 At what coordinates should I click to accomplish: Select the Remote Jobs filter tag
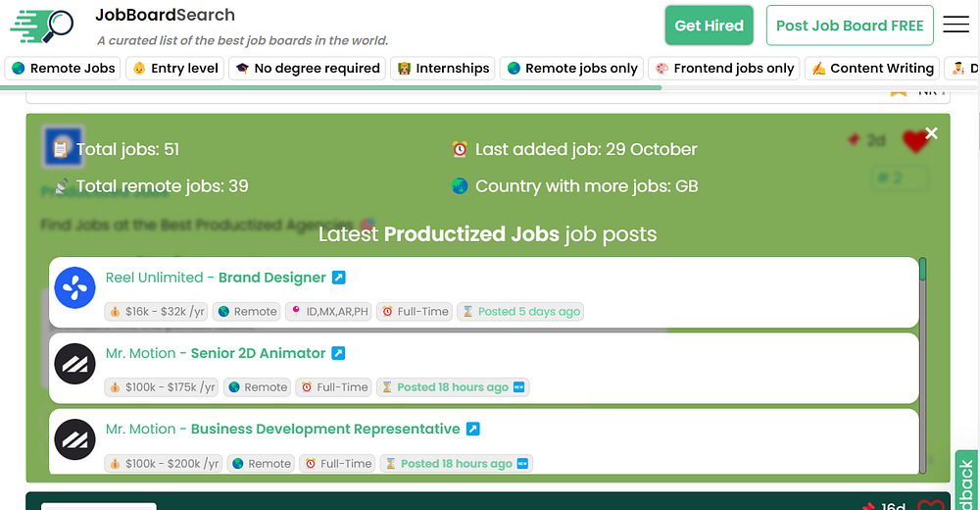coord(63,69)
